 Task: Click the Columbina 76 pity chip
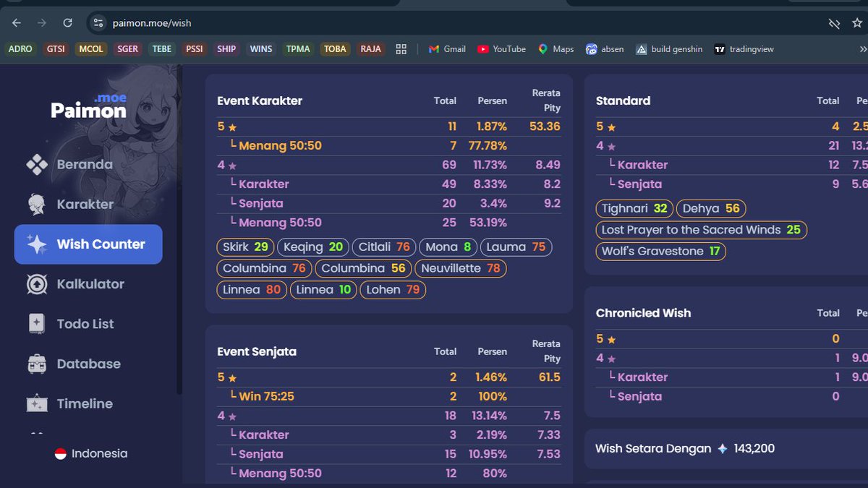265,268
